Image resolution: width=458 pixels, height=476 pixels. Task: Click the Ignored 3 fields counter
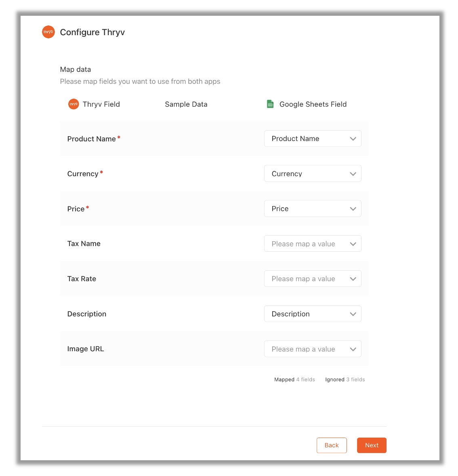[x=345, y=379]
